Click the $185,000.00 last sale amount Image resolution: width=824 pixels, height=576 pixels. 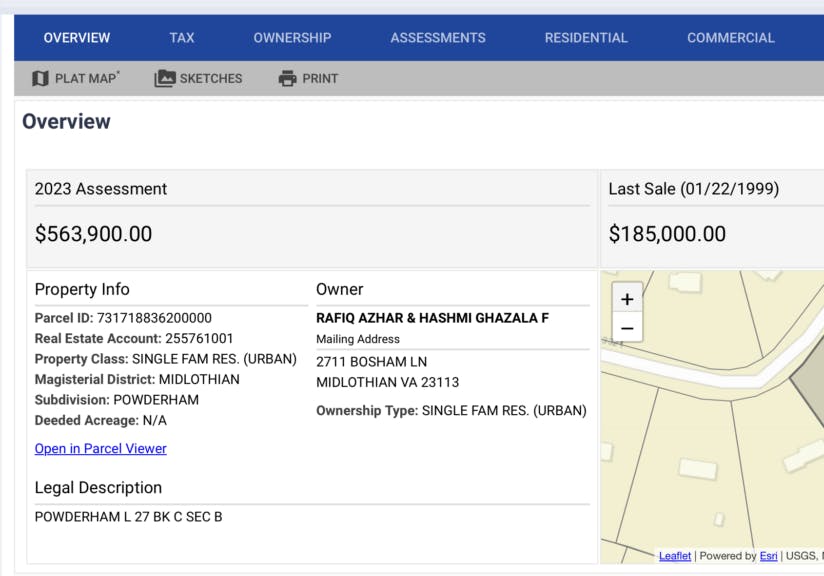(x=667, y=234)
